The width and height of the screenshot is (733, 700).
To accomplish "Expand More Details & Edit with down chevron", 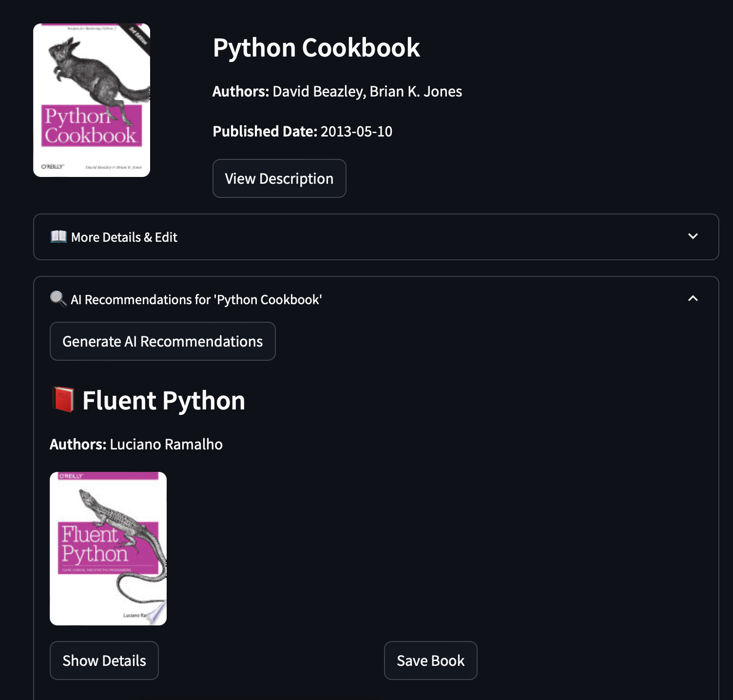I will coord(693,236).
